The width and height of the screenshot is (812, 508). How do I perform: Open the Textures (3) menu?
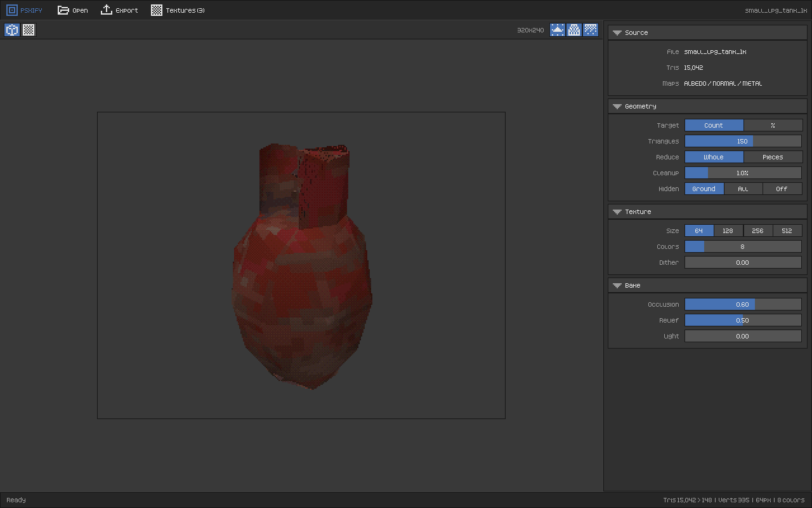[185, 11]
